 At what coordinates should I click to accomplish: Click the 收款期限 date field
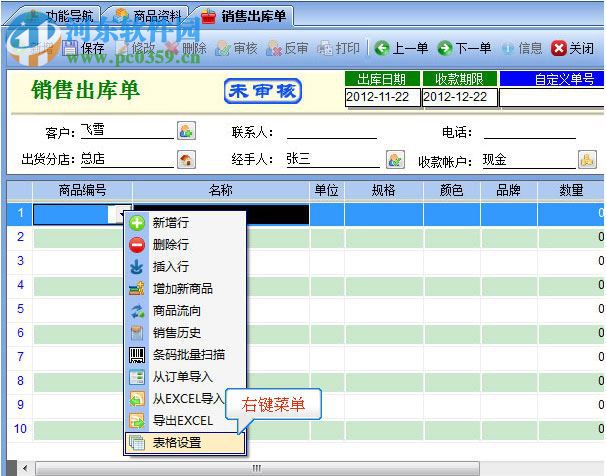(460, 97)
